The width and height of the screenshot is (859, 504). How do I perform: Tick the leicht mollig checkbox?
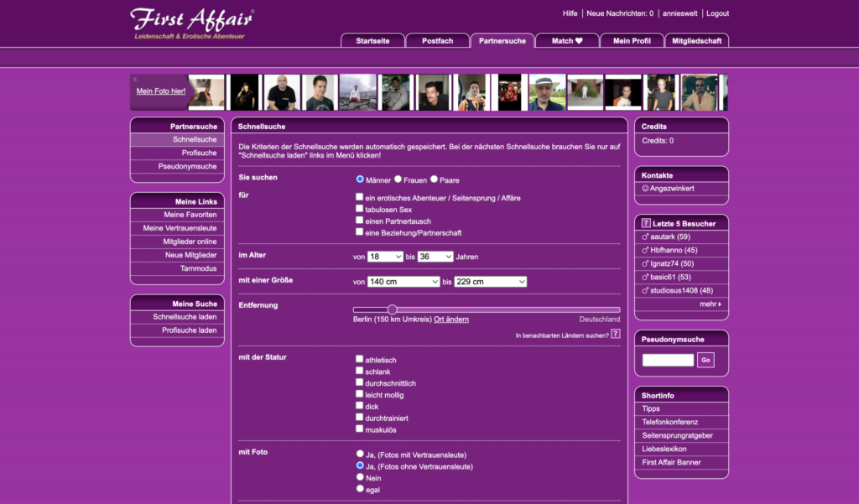359,394
